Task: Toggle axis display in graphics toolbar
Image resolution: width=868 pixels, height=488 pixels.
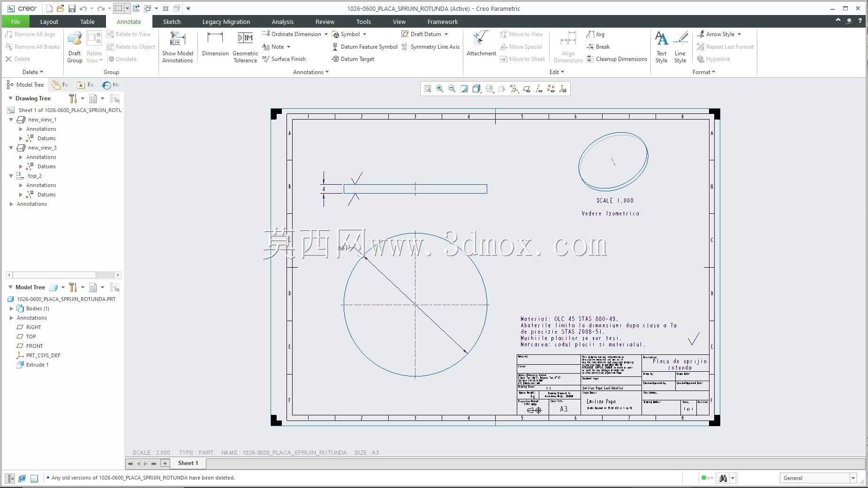Action: coord(539,89)
